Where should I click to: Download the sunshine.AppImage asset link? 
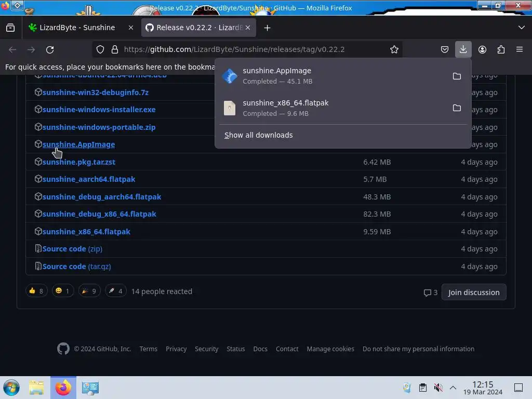78,144
